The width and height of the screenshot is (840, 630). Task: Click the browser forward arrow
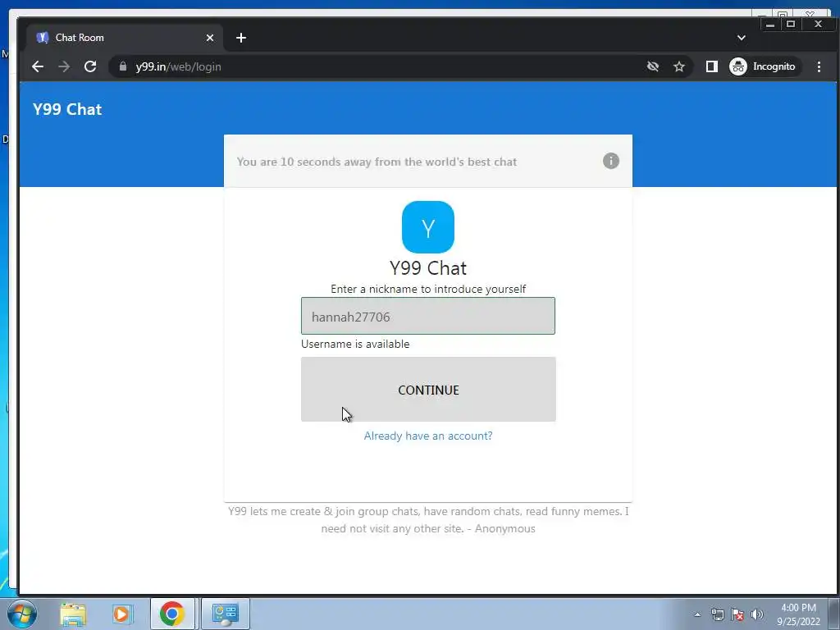click(64, 66)
